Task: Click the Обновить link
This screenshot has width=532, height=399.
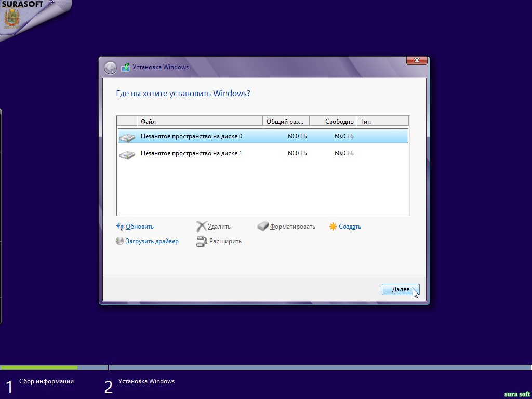Action: (x=140, y=227)
